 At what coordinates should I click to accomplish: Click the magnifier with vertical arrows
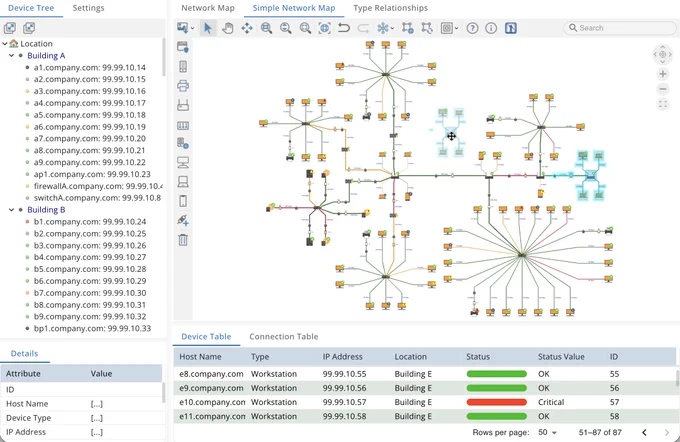pyautogui.click(x=286, y=28)
